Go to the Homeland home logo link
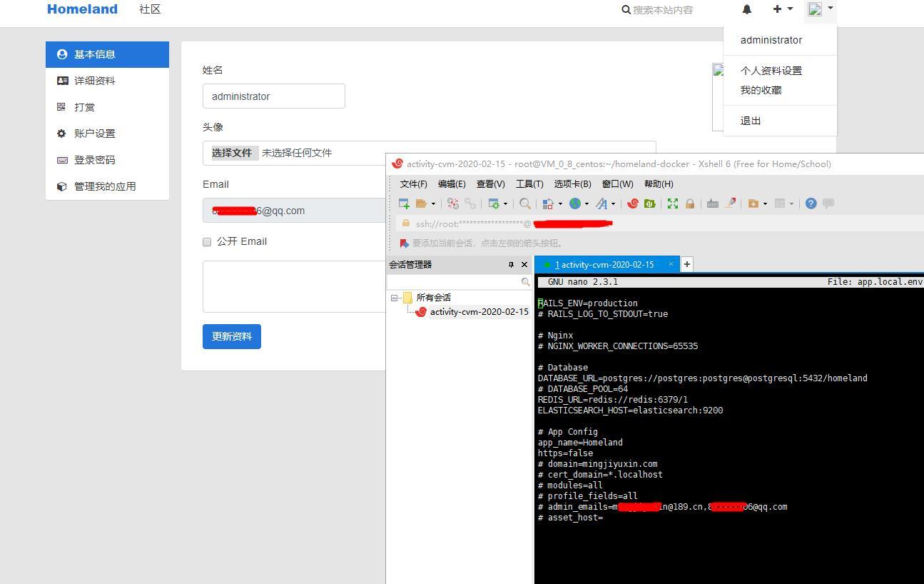924x584 pixels. pos(82,9)
